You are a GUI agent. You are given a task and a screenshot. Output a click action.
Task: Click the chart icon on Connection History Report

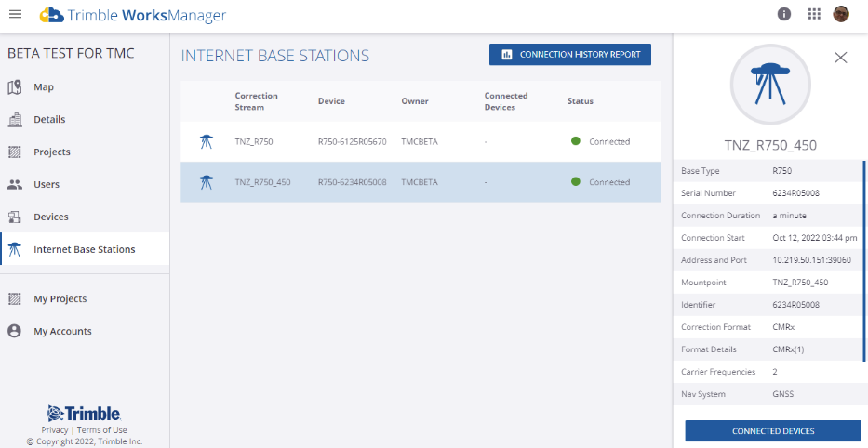click(x=506, y=55)
